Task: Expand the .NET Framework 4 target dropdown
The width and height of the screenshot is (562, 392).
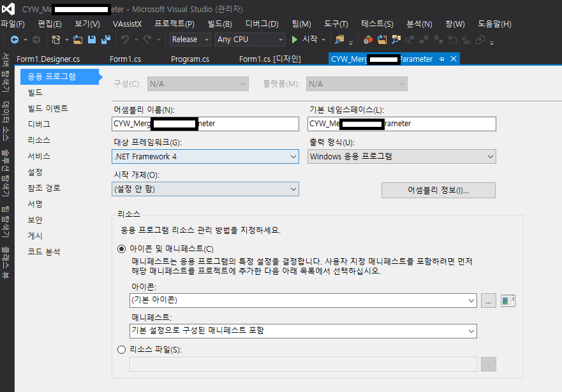Action: pos(205,156)
